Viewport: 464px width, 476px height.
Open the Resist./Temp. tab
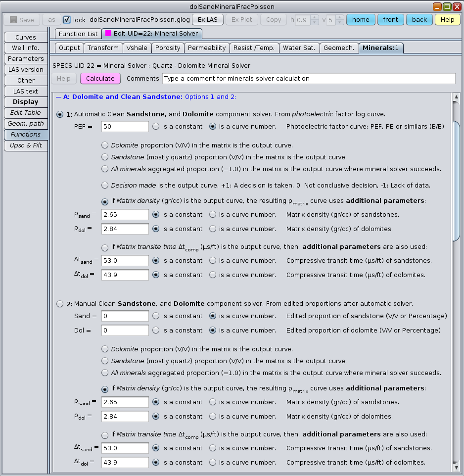(x=254, y=48)
